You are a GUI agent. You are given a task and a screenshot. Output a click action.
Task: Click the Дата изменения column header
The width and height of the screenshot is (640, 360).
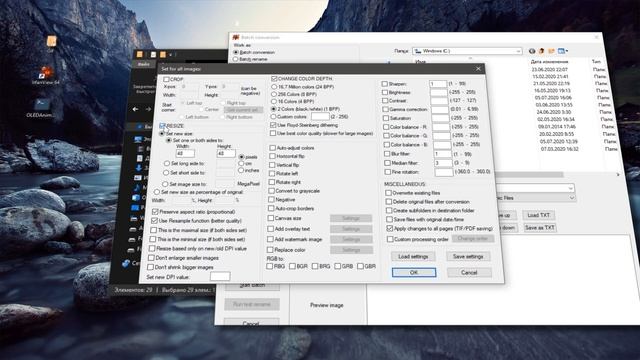[549, 62]
